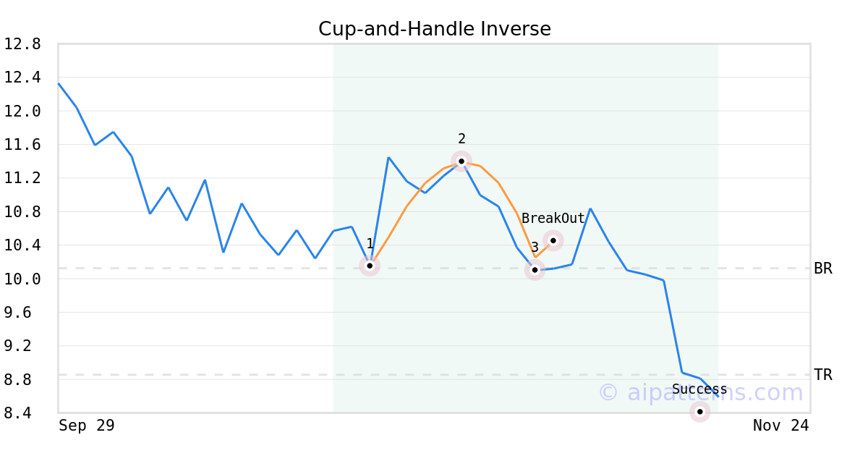The image size is (868, 456).
Task: Click the chart title Cup-and-Handle Inverse
Action: pyautogui.click(x=434, y=29)
